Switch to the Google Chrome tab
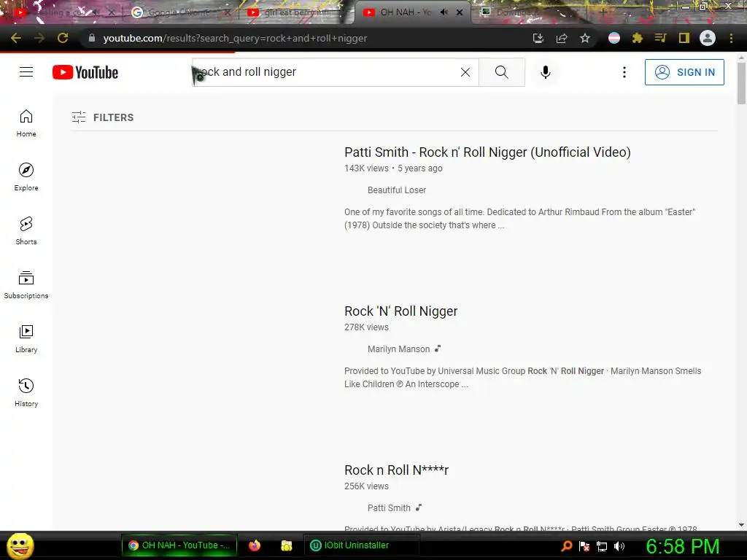This screenshot has height=560, width=747. click(x=179, y=12)
